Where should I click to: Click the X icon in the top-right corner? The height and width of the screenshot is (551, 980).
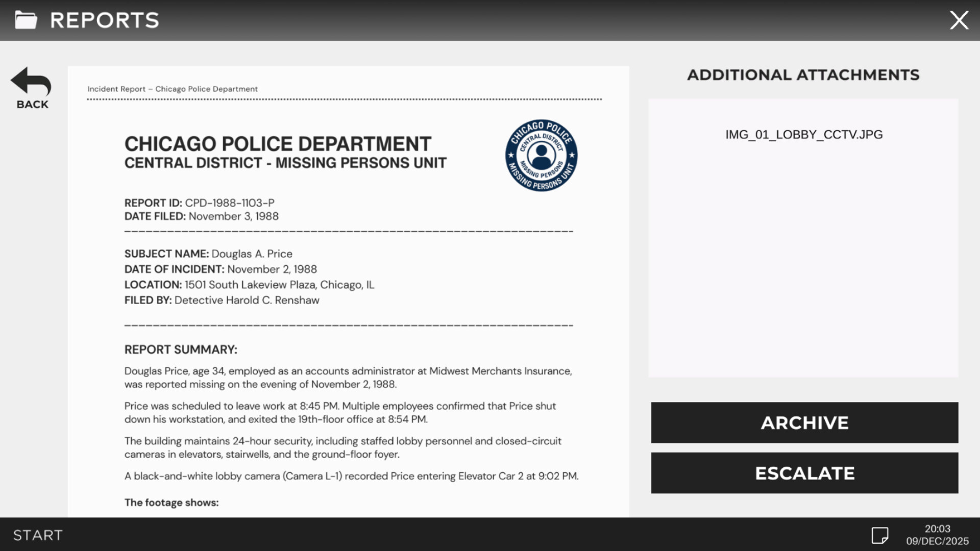960,20
